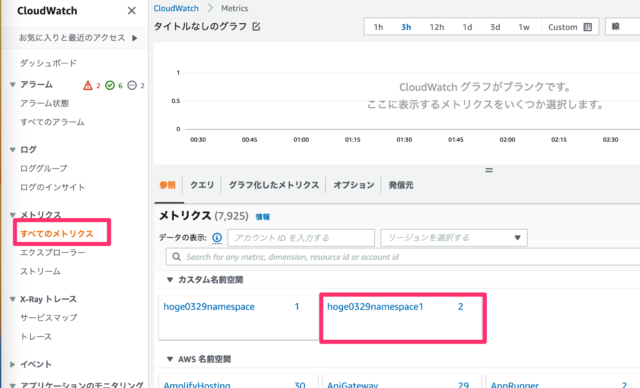Collapse the アプリケーションのモニタリング section
Image resolution: width=640 pixels, height=388 pixels.
coord(13,385)
